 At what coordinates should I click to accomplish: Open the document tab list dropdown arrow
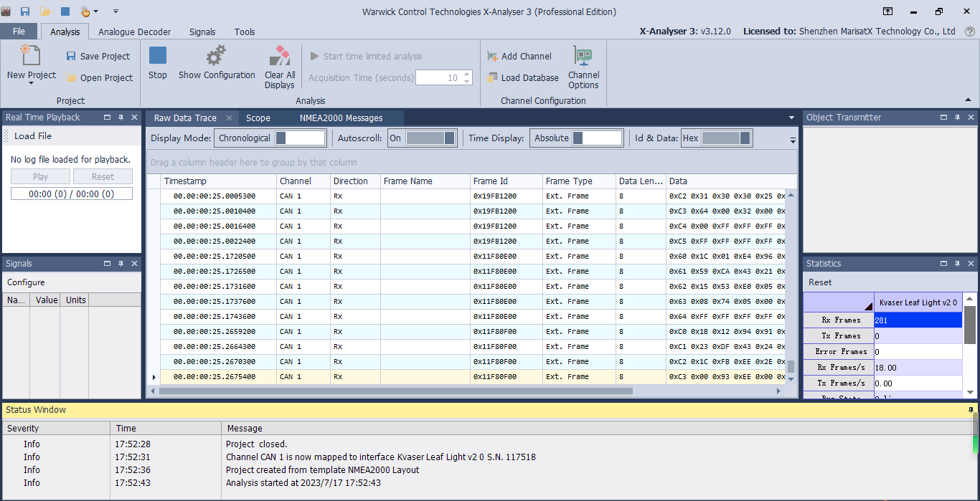point(791,118)
